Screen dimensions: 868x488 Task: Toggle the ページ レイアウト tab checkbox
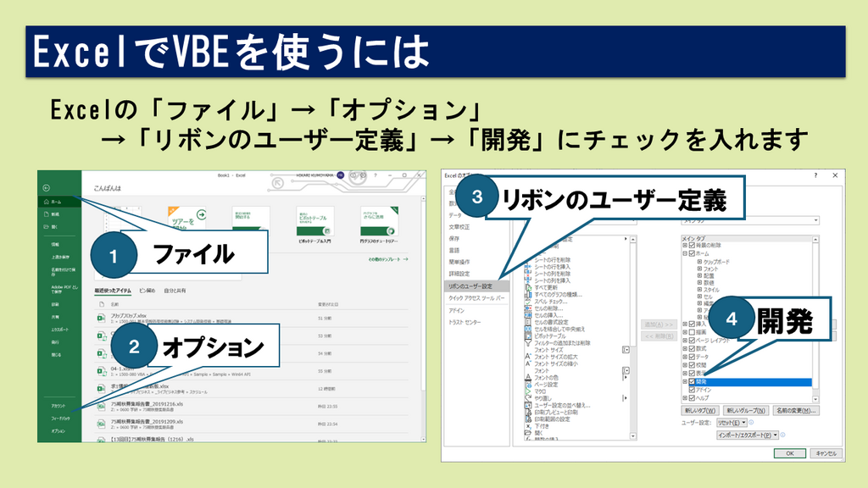click(692, 341)
